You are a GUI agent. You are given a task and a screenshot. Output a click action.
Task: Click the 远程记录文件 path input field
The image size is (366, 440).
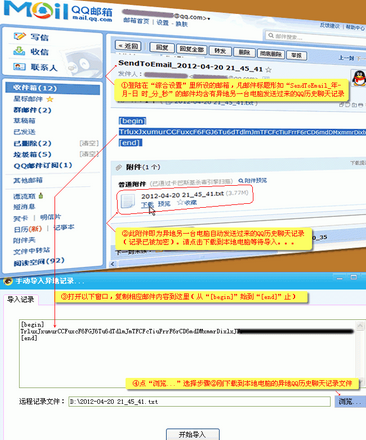199,402
